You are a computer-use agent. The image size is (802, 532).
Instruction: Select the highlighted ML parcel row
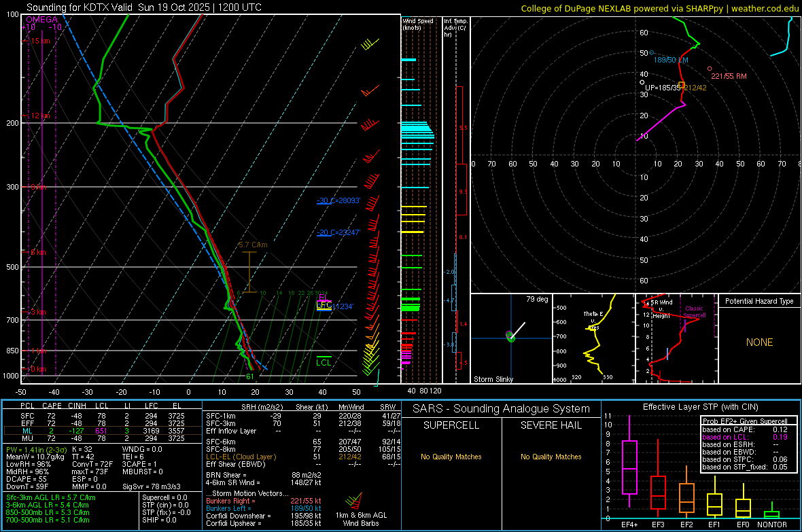103,431
